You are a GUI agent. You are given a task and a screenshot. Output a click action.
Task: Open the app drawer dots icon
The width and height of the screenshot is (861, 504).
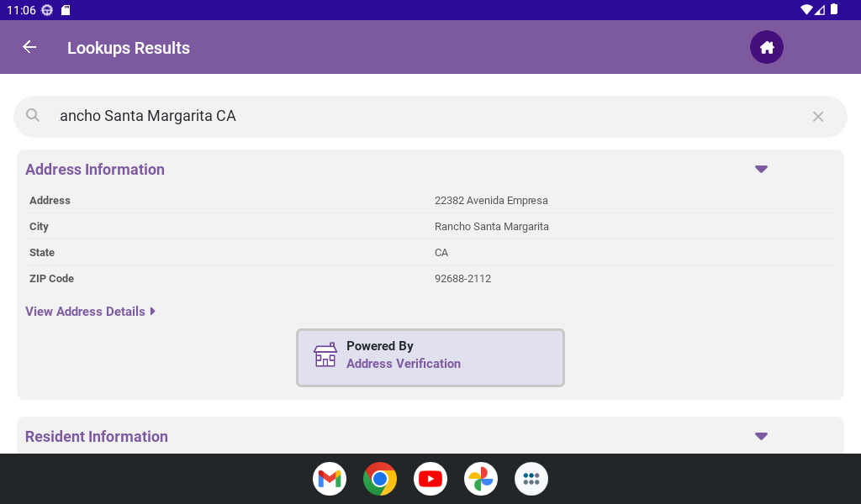(x=531, y=479)
